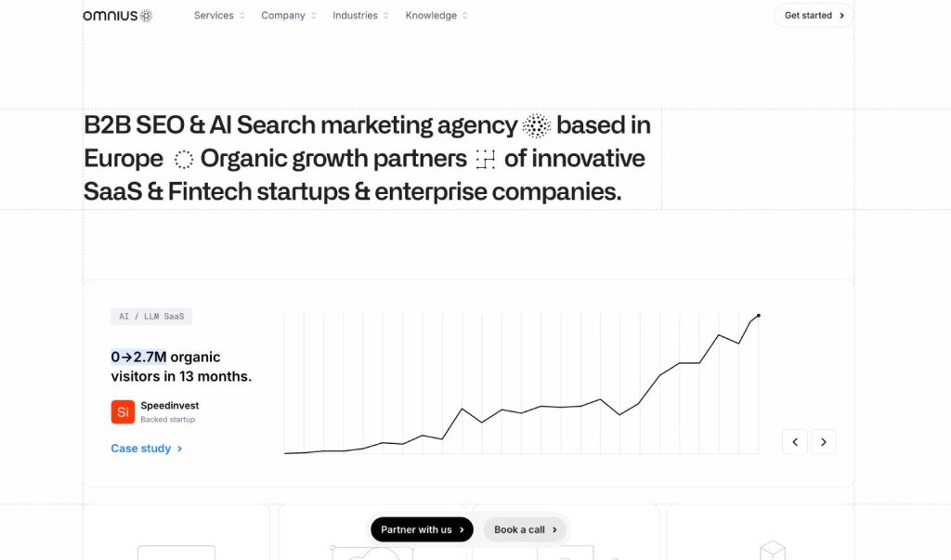Select the 'AI / LLM SaaS' tag
Viewport: 951px width, 560px height.
pyautogui.click(x=151, y=316)
